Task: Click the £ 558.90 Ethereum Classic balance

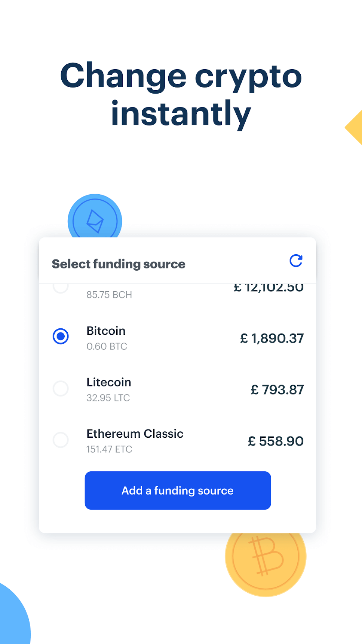Action: 276,441
